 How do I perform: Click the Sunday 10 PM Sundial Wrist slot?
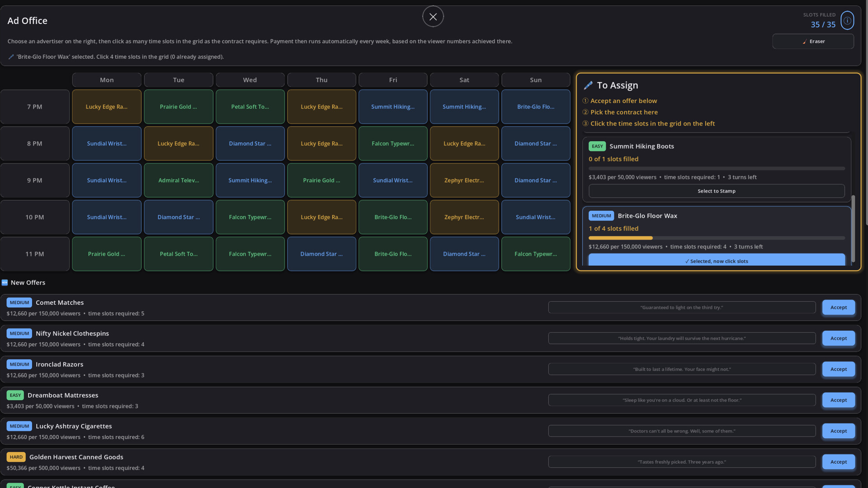click(x=536, y=217)
